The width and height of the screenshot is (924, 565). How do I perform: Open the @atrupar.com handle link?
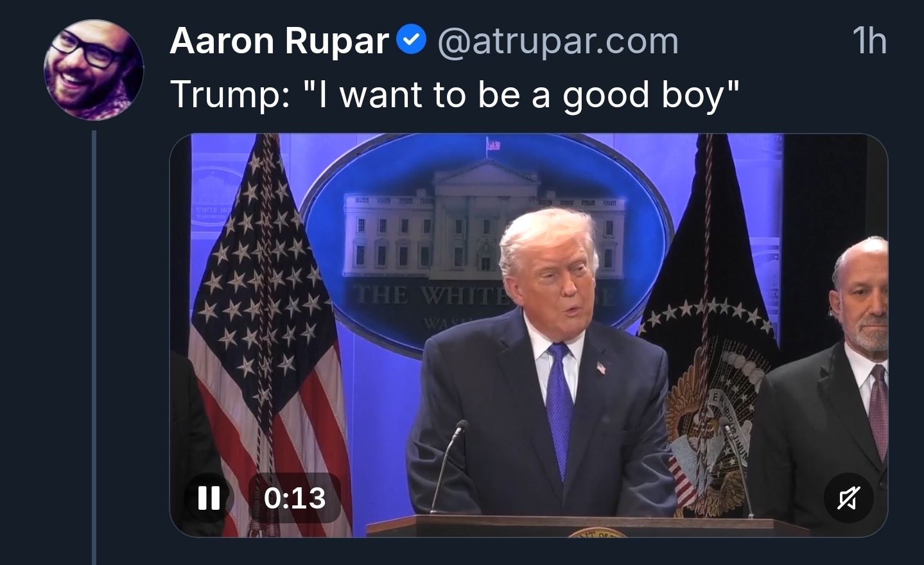(558, 41)
